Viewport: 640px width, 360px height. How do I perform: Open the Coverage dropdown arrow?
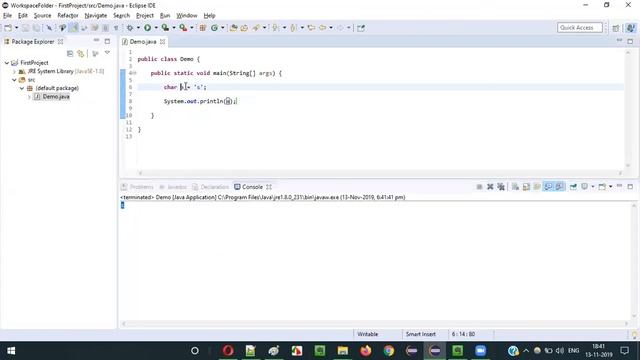click(174, 28)
